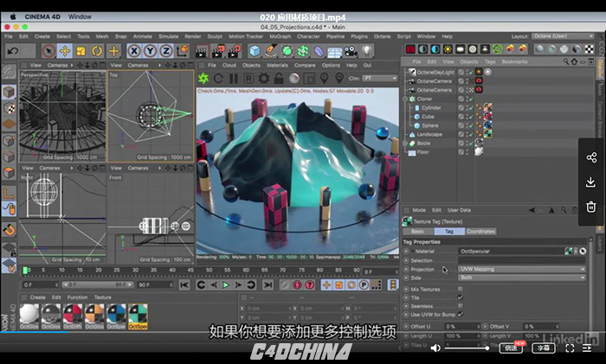606x364 pixels.
Task: Pause the Octane Live Viewer render
Action: 234,79
